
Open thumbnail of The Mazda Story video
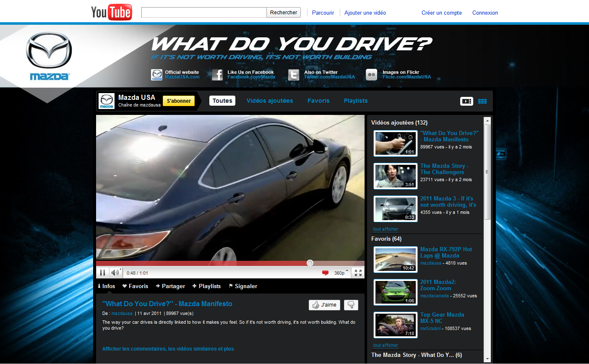click(x=395, y=176)
